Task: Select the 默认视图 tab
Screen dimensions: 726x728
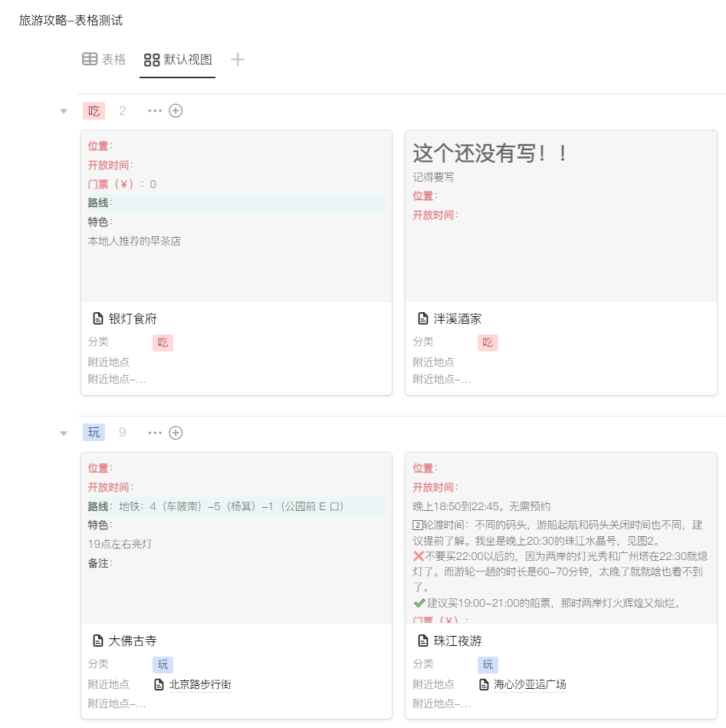Action: point(178,60)
